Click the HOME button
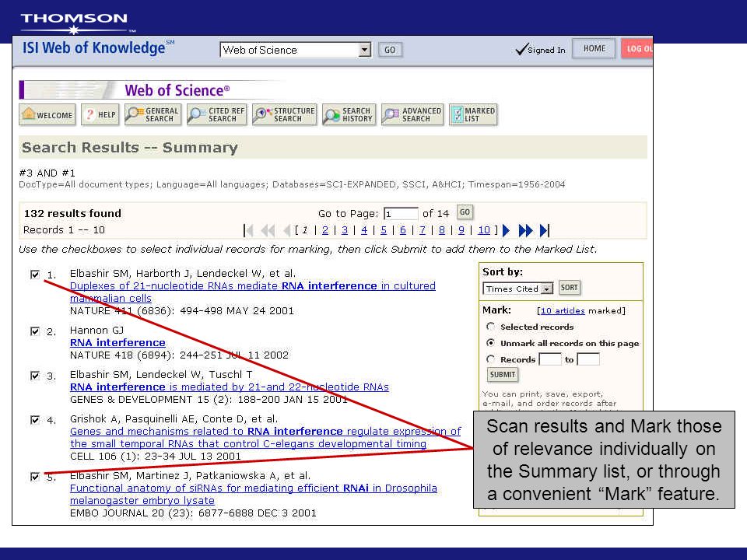The height and width of the screenshot is (560, 747). (594, 48)
